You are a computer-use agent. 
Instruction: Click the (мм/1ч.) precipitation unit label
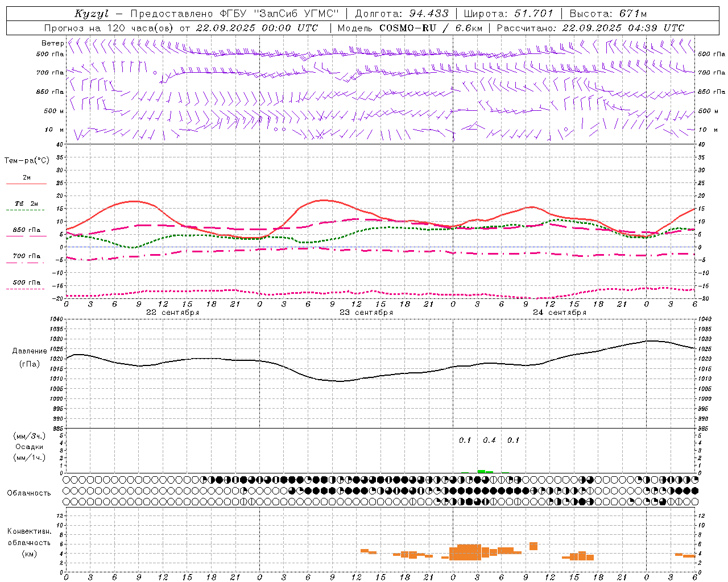[x=30, y=458]
